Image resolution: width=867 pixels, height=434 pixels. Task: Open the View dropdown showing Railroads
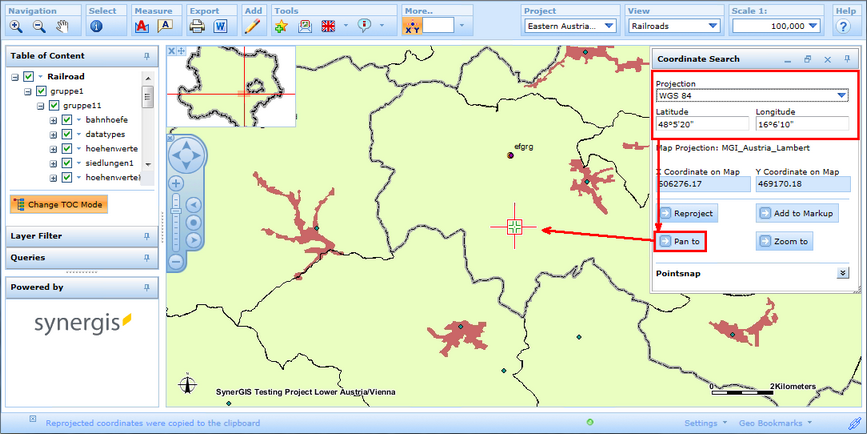(674, 26)
